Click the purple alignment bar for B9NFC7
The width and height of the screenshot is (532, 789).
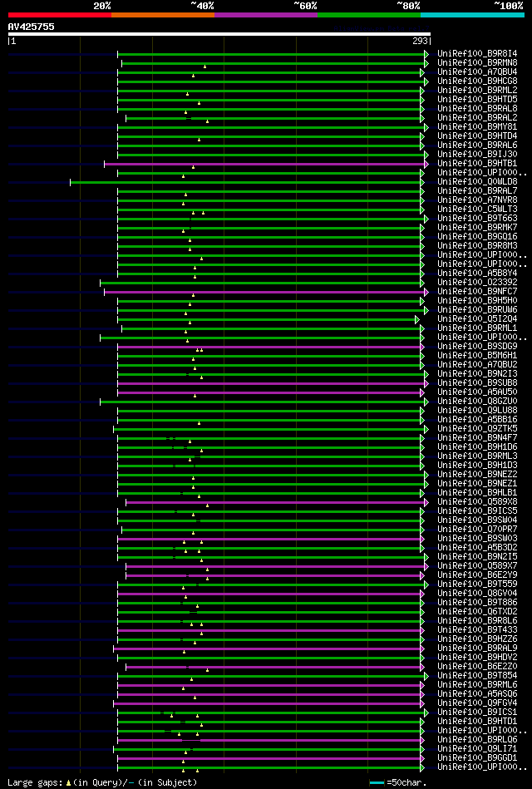264,292
